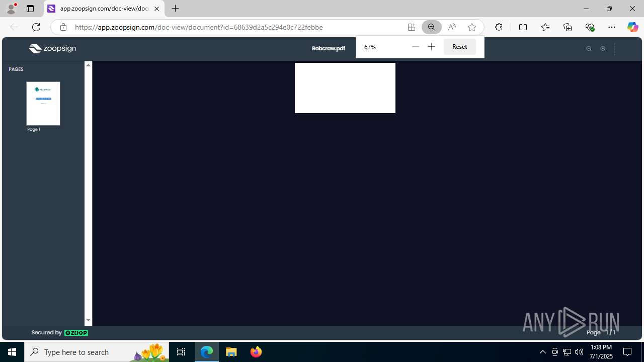Viewport: 644px width, 362px height.
Task: Open Task View
Action: click(x=181, y=352)
